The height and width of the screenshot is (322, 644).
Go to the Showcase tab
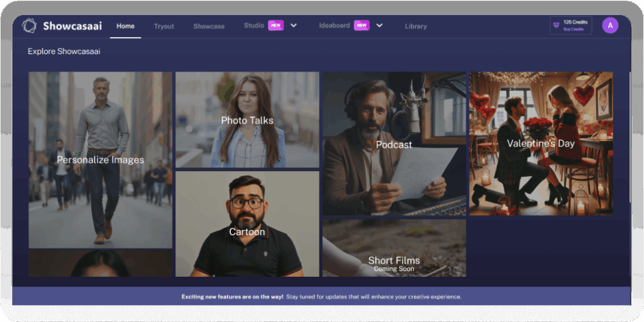pyautogui.click(x=209, y=26)
